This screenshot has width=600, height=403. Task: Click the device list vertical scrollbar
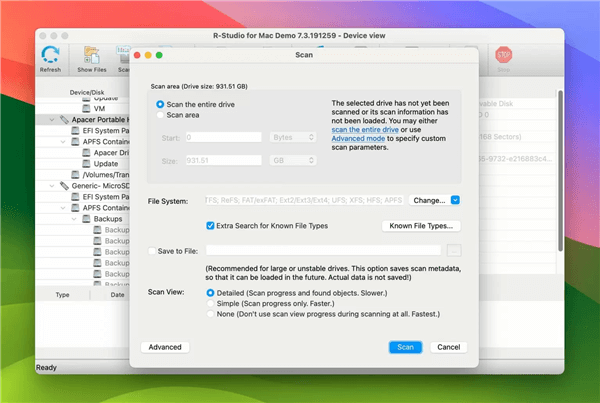(560, 171)
